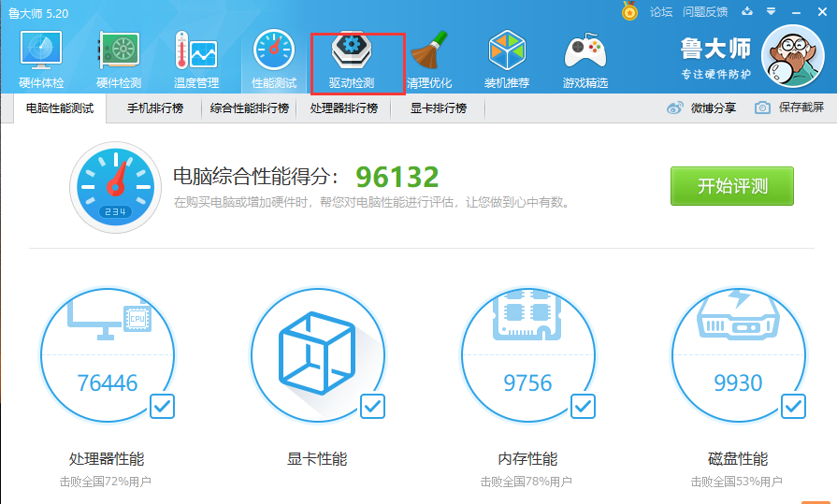
Task: Switch to the 处理器排行榜 tab
Action: [344, 108]
